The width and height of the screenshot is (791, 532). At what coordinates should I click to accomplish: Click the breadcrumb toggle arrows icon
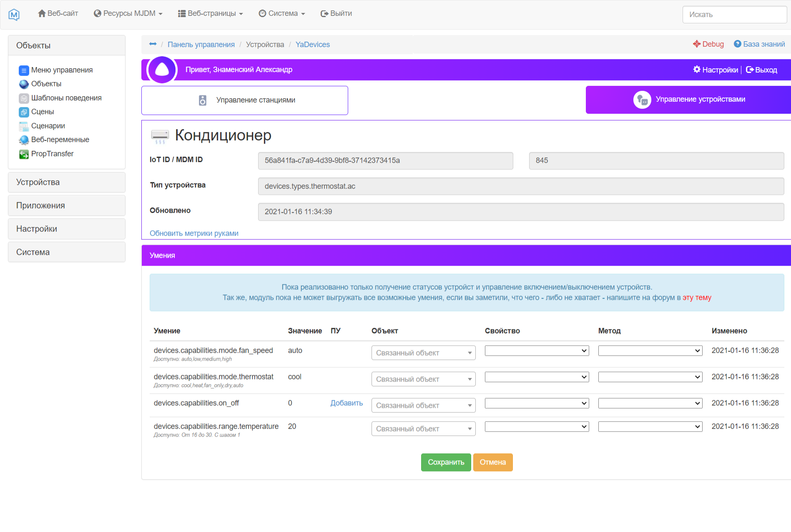tap(153, 44)
